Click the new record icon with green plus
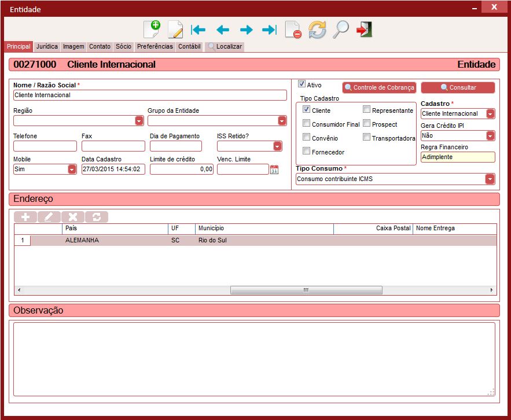Image resolution: width=511 pixels, height=420 pixels. pyautogui.click(x=152, y=30)
